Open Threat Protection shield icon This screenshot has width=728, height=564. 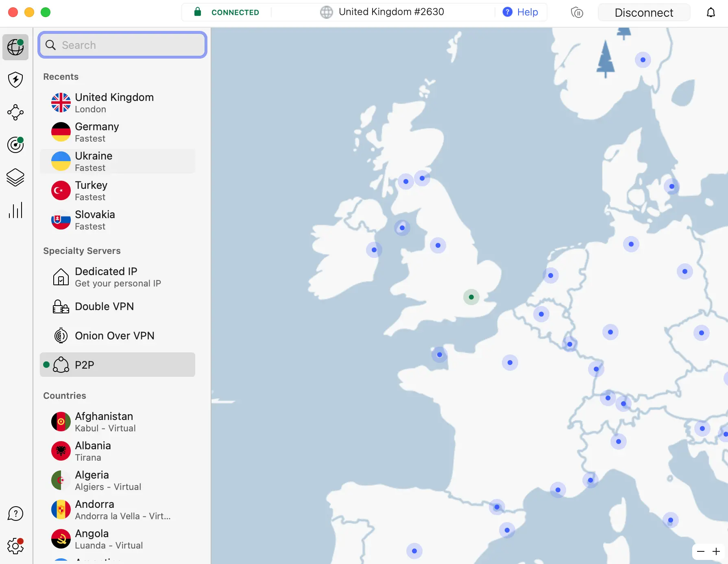click(15, 80)
